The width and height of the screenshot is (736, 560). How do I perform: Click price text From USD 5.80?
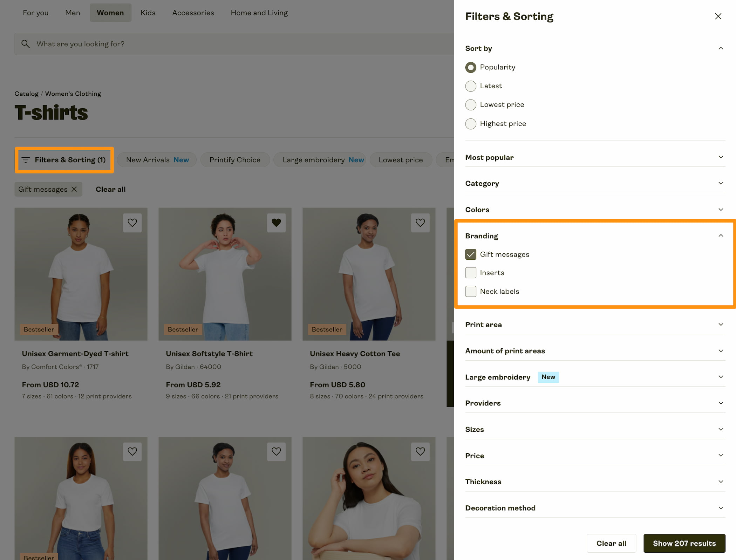tap(338, 385)
